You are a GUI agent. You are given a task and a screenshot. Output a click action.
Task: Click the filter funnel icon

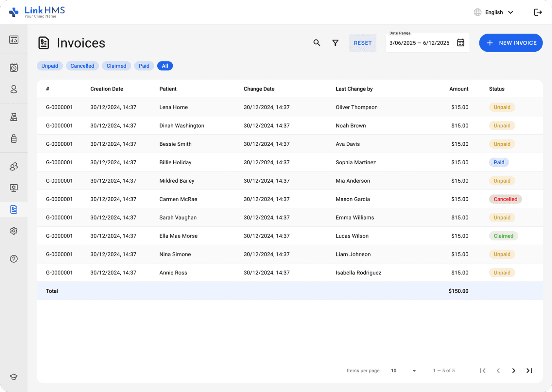point(335,43)
